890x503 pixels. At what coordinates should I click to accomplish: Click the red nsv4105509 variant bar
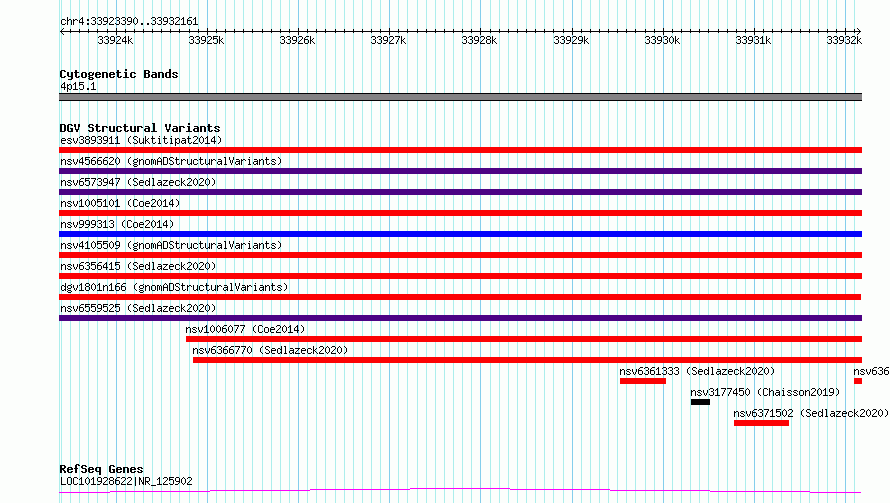[x=460, y=255]
